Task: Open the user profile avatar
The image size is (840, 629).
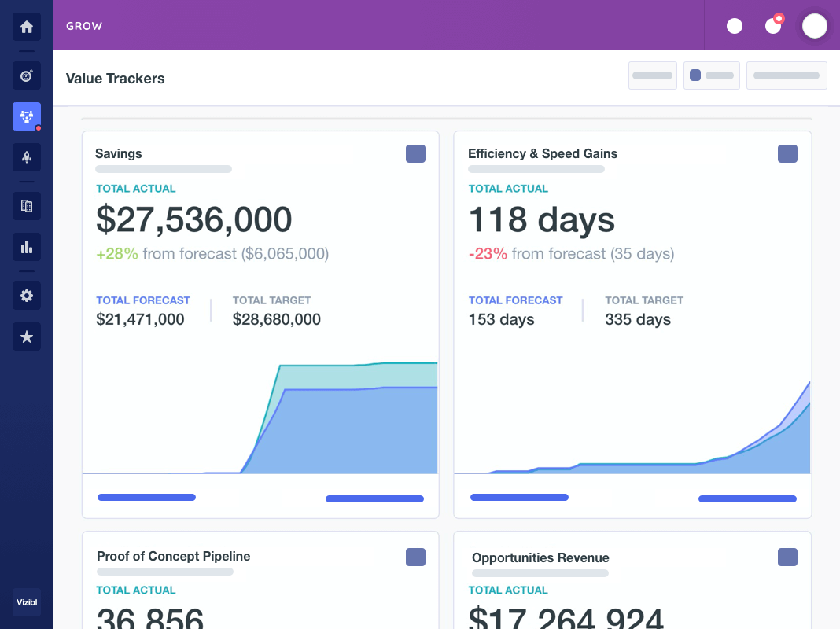Action: point(815,25)
